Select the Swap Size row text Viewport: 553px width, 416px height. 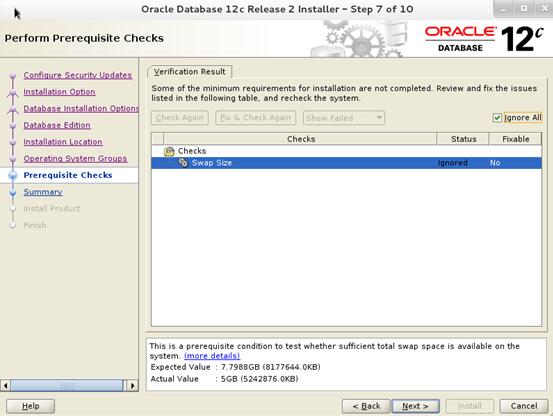click(212, 163)
